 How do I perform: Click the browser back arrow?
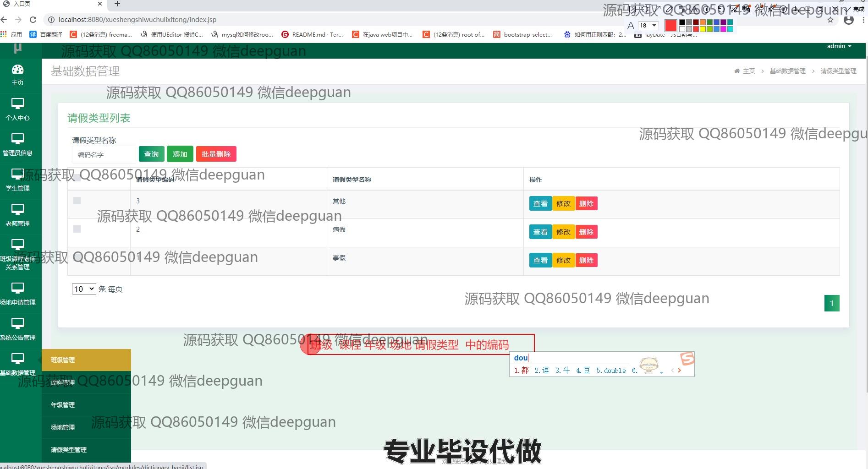(4, 20)
